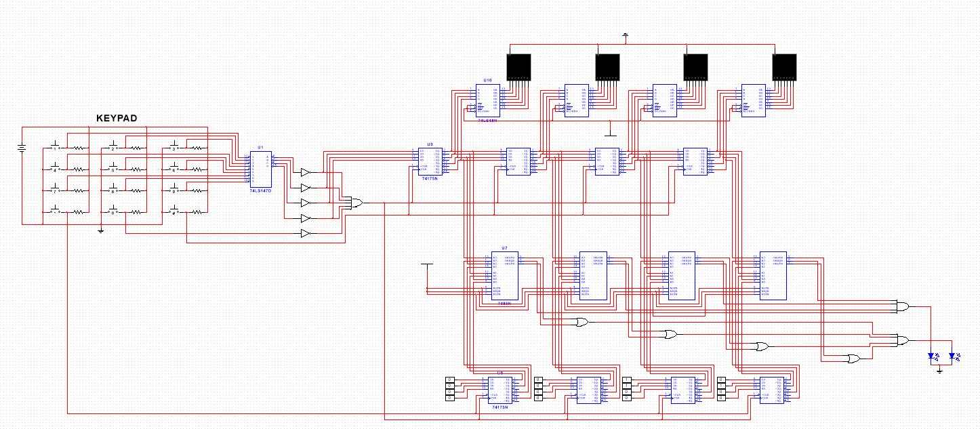Screen dimensions: 980x429
Task: Select the U10 74LS48N decoder chip
Action: (x=487, y=100)
